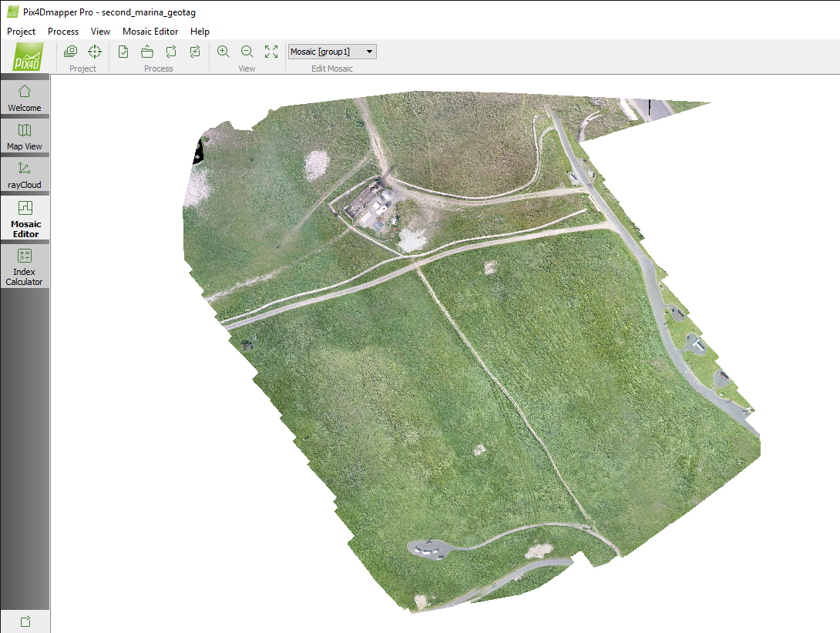
Task: Click the Rematch and Optimize icon
Action: [195, 52]
